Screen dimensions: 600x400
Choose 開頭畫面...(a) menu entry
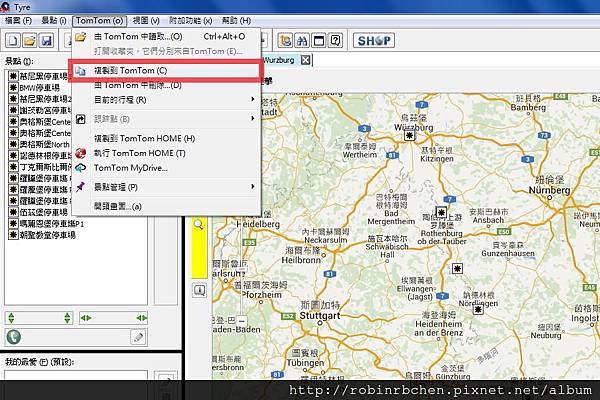pos(166,206)
